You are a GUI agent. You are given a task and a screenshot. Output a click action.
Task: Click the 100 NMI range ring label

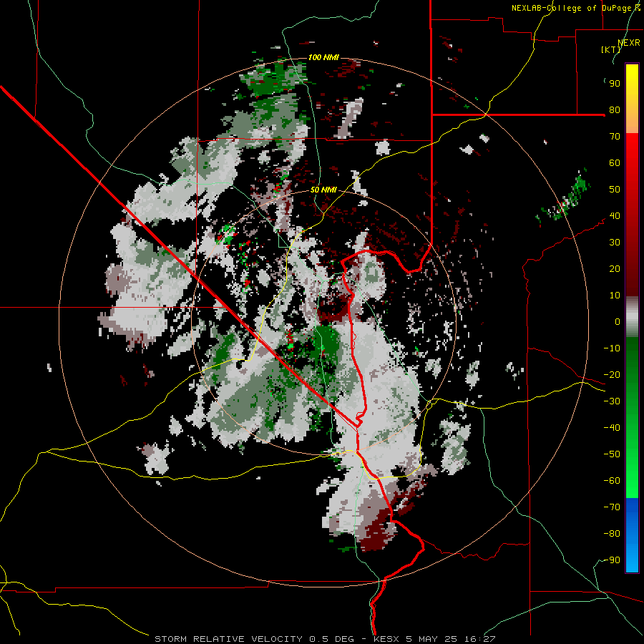point(323,57)
